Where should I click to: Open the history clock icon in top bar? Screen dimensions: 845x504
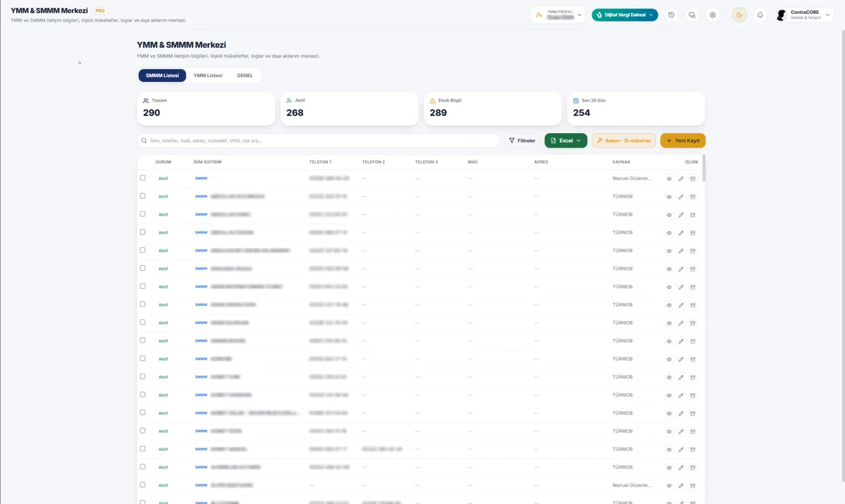[x=671, y=15]
